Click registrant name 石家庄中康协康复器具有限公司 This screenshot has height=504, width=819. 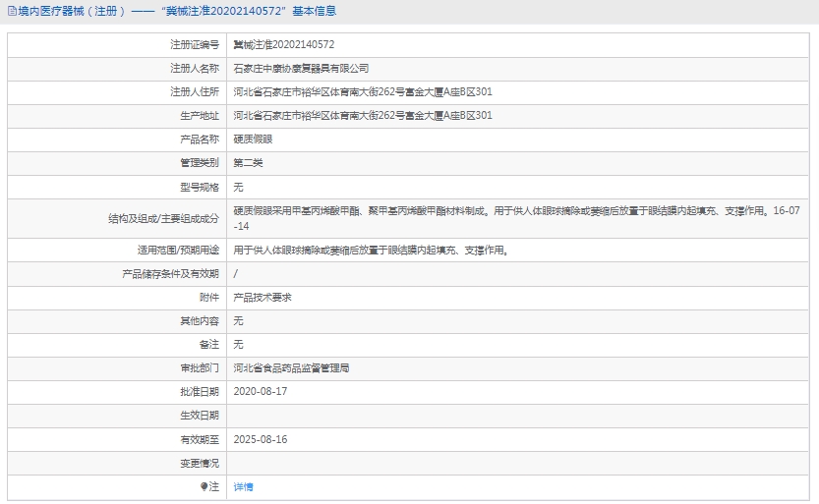pyautogui.click(x=301, y=68)
